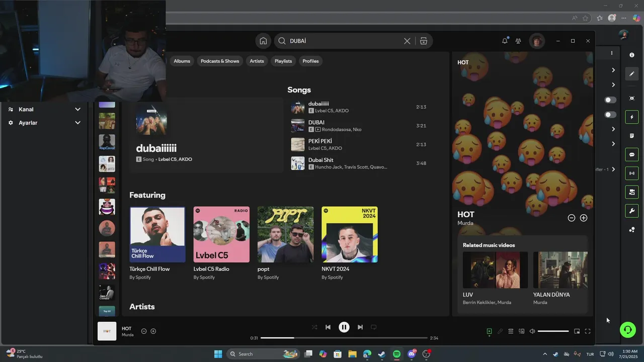This screenshot has width=644, height=362.
Task: Open Connect to a device icon
Action: pos(522,331)
